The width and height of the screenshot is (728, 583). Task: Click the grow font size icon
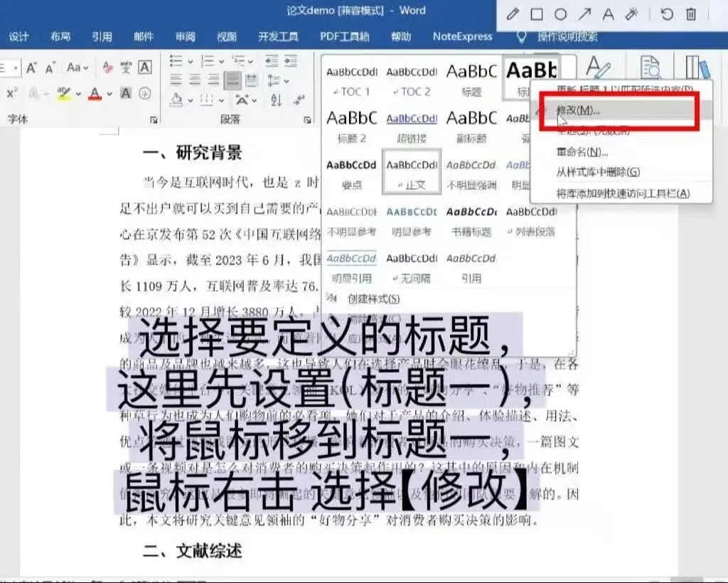pos(31,68)
